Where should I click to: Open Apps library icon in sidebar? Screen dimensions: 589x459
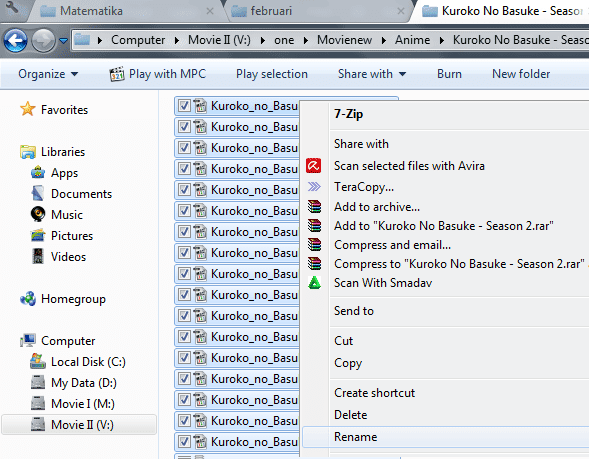tap(38, 172)
